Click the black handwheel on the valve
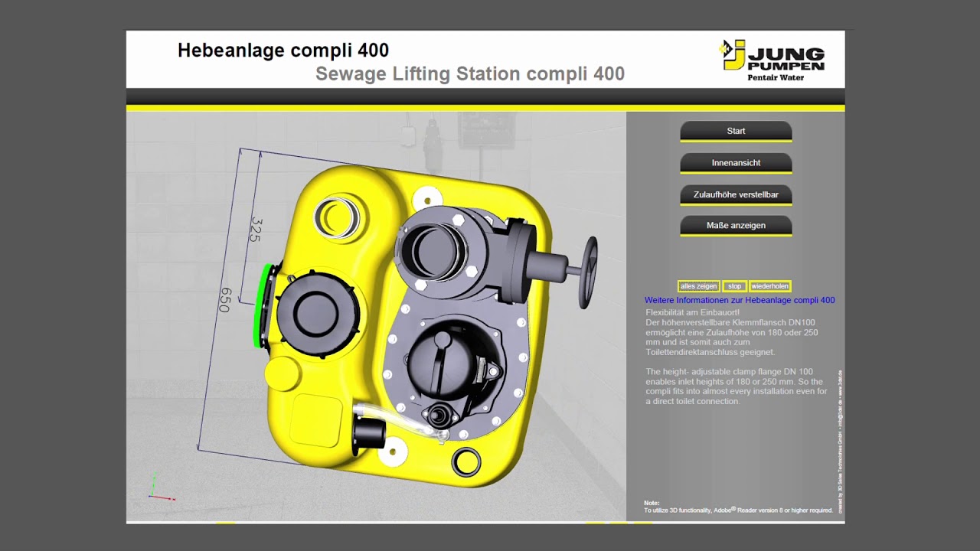The height and width of the screenshot is (551, 980). [x=588, y=272]
